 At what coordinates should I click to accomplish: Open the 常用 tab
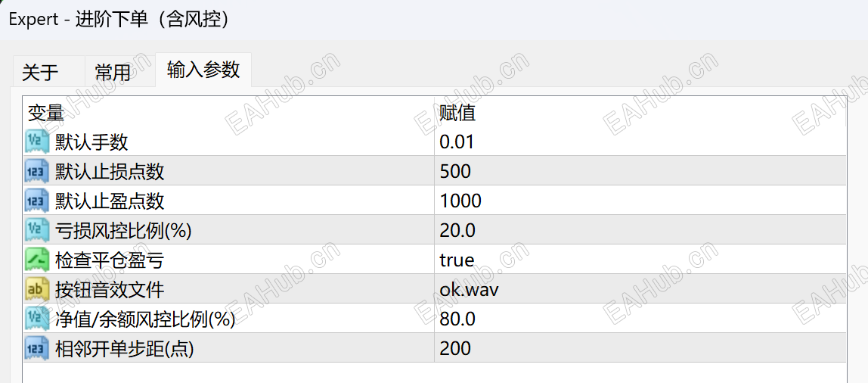coord(113,72)
